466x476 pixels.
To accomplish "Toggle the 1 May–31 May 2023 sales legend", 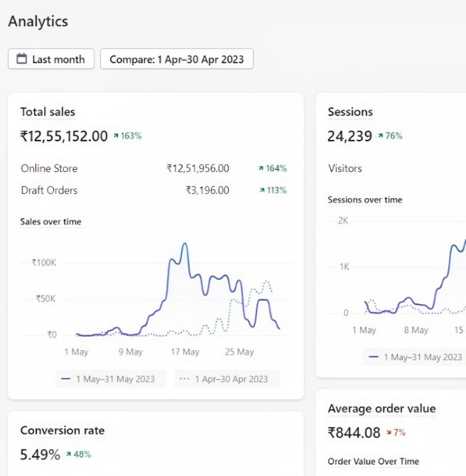I will (x=110, y=379).
